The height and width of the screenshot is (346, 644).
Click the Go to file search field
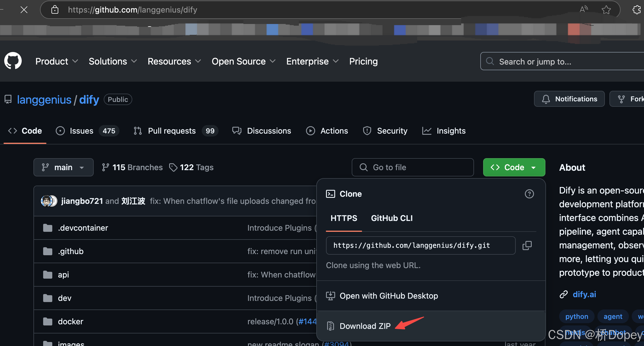click(413, 167)
